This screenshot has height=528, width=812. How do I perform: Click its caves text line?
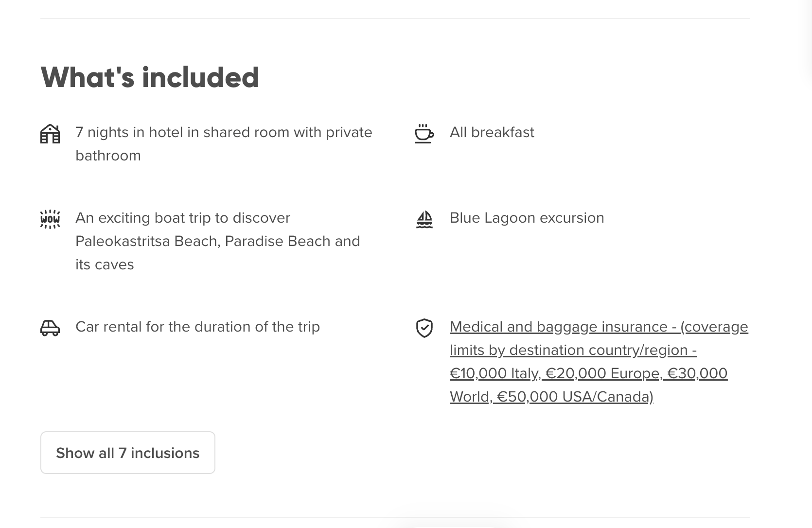pyautogui.click(x=105, y=264)
